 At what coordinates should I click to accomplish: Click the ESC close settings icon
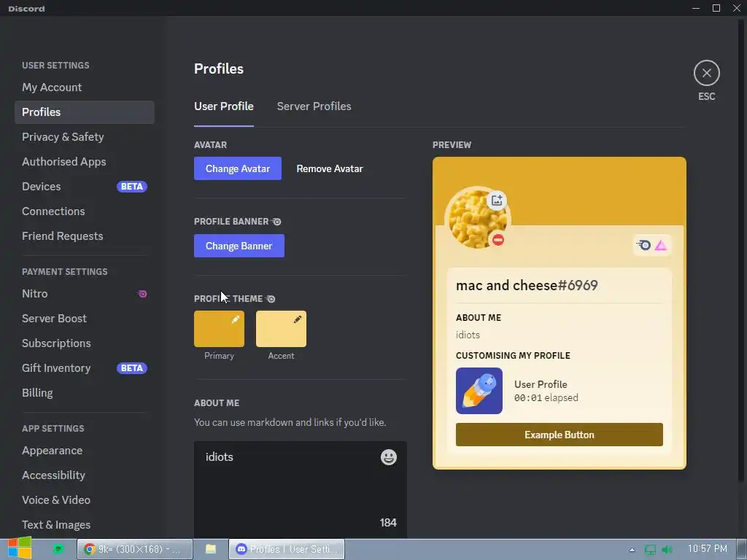click(706, 73)
